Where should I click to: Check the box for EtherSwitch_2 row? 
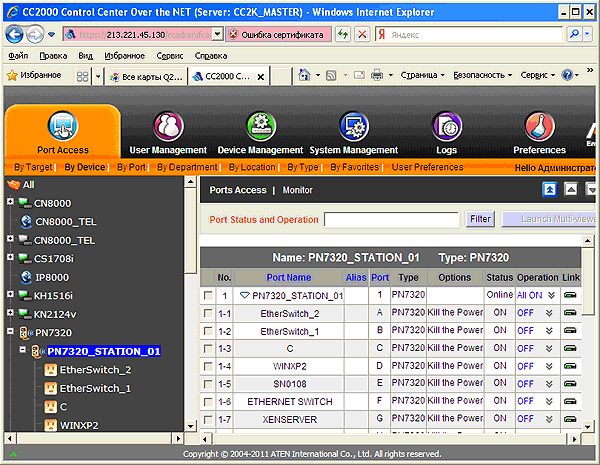point(208,313)
